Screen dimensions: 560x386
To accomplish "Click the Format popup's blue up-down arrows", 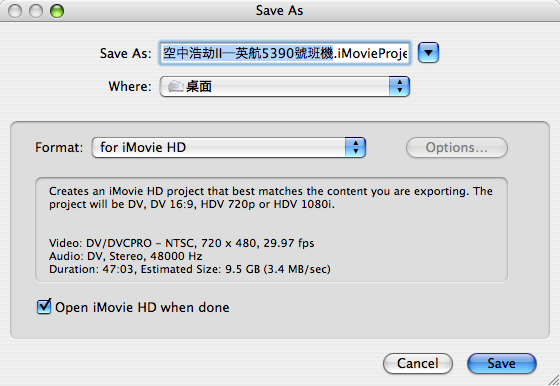I will 355,147.
